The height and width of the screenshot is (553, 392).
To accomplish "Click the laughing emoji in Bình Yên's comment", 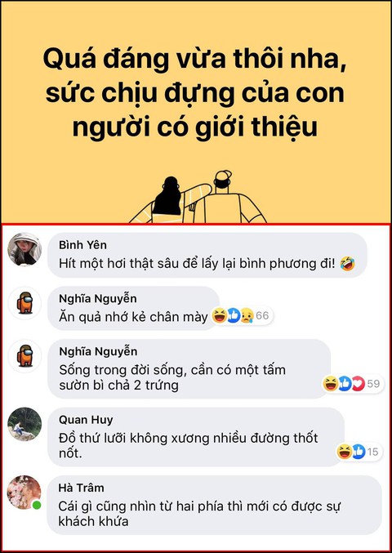I will click(x=347, y=264).
